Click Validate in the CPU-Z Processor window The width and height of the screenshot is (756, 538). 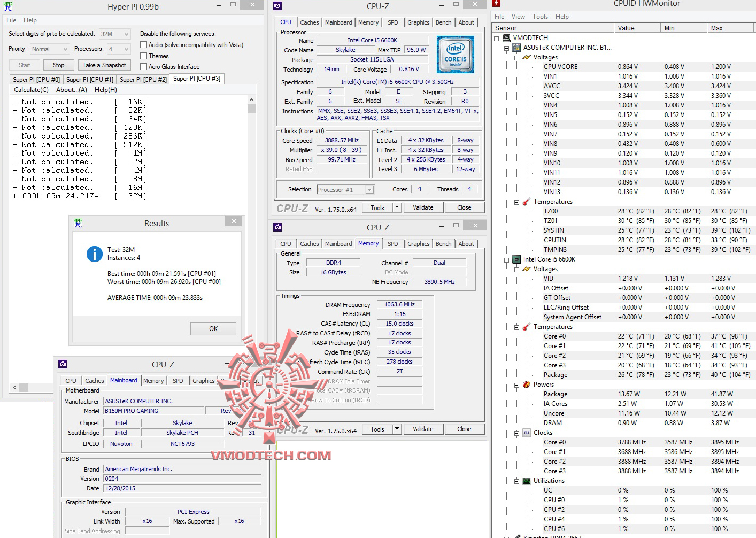click(x=423, y=207)
